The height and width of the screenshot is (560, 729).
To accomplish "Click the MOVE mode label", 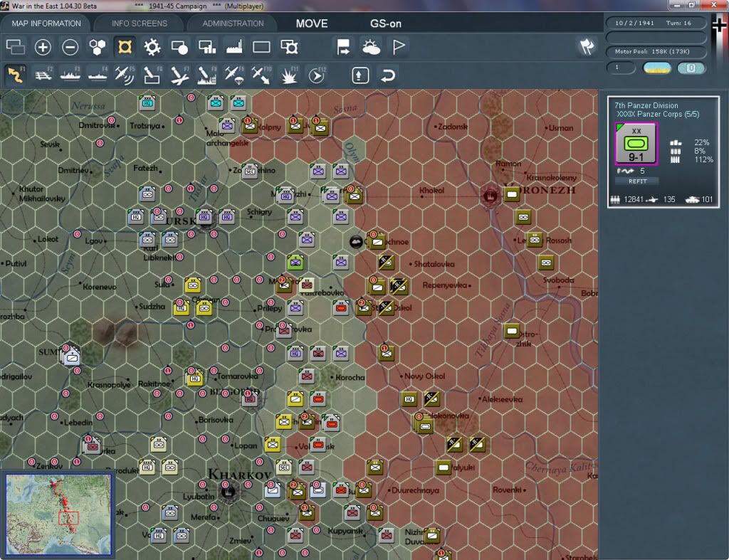I will (312, 23).
